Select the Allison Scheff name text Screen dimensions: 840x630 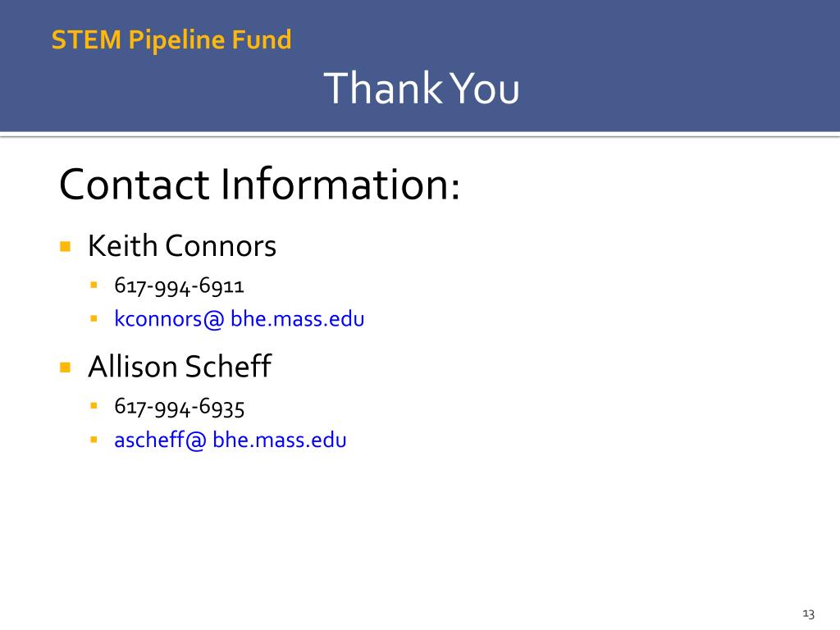point(180,367)
